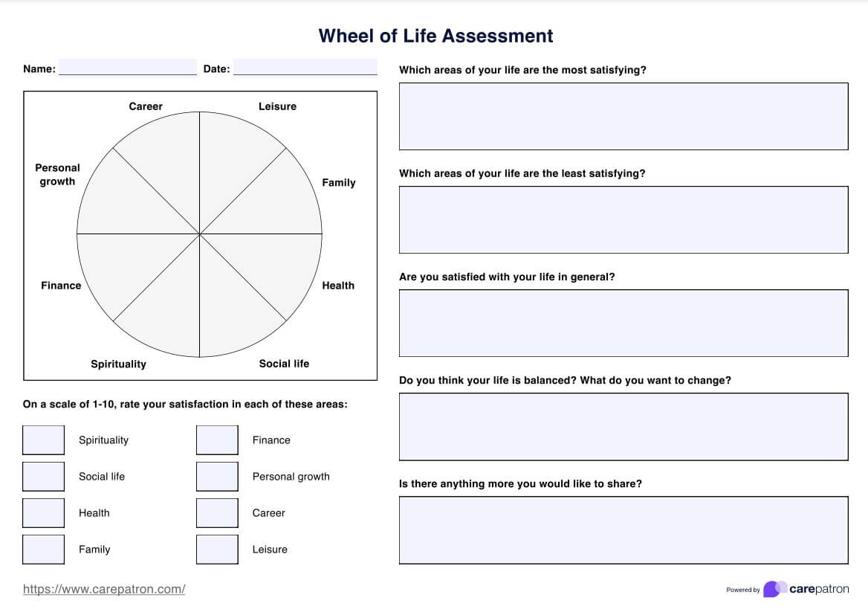868x615 pixels.
Task: Click the least satisfying areas text box
Action: pos(623,219)
